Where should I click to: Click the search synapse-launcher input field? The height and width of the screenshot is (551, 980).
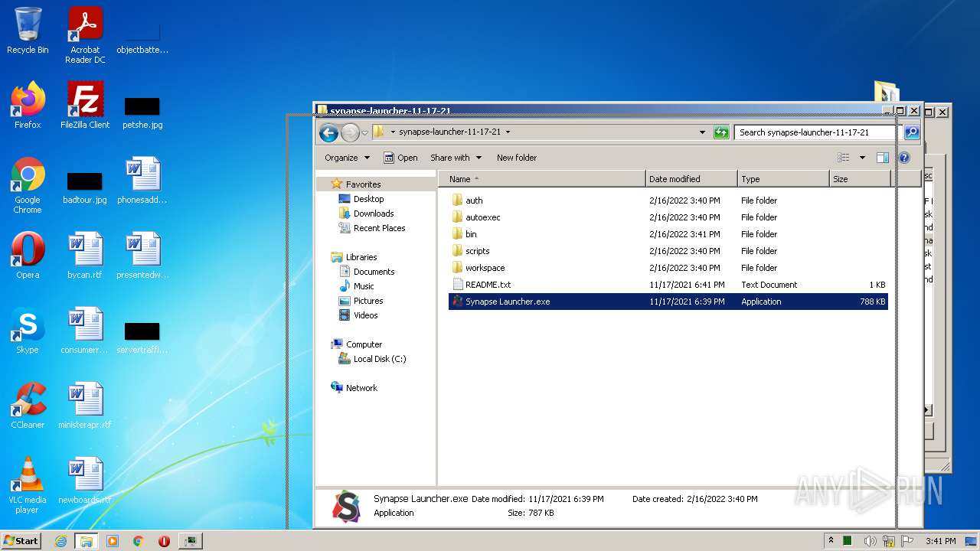coord(818,132)
